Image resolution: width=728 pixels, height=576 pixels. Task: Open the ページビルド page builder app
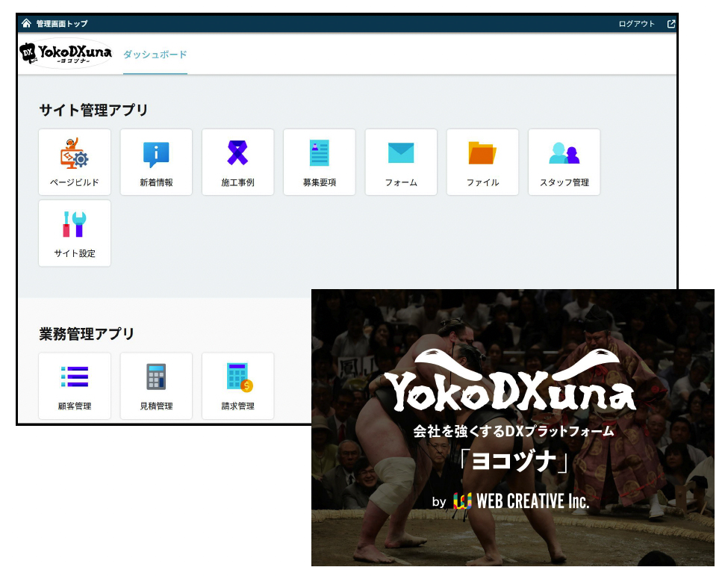pyautogui.click(x=75, y=161)
